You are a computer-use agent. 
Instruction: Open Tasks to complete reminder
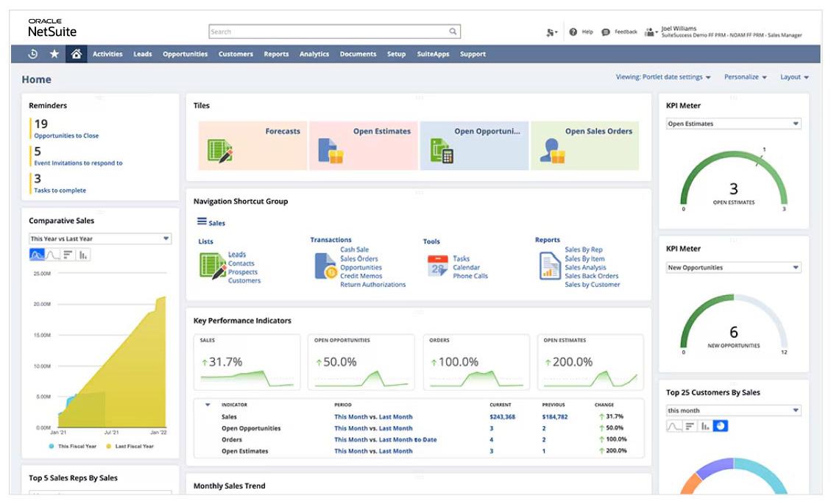60,191
